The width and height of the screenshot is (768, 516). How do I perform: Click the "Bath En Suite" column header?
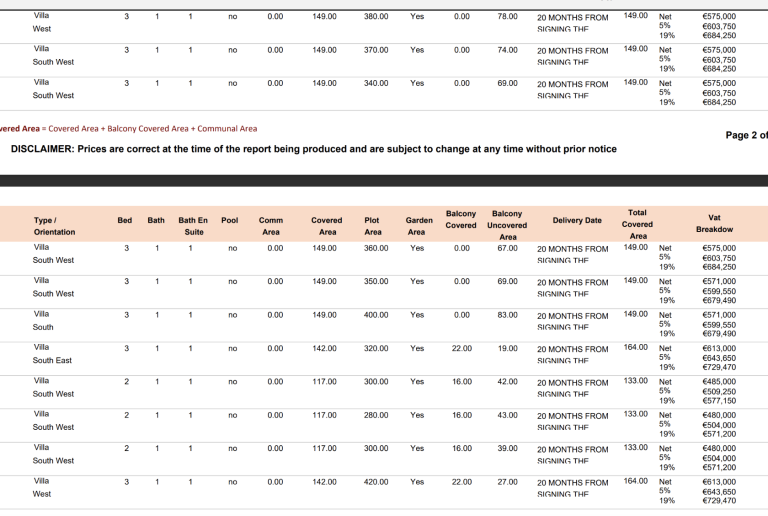click(193, 226)
